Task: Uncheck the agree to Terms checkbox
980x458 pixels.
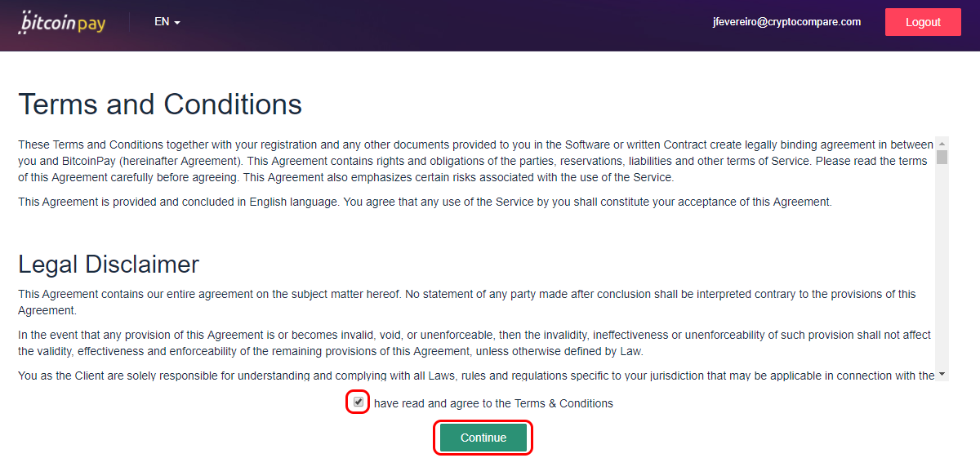Action: (359, 402)
